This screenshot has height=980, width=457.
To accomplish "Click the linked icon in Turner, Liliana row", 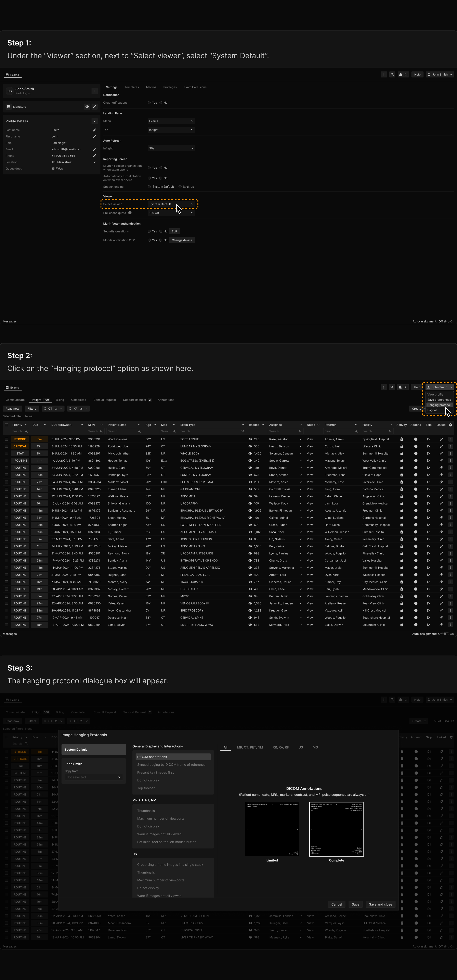I will (x=441, y=489).
